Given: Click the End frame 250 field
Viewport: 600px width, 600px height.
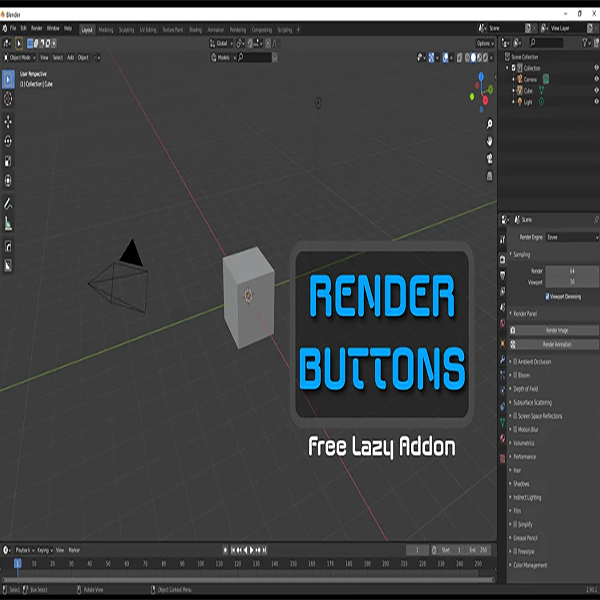Looking at the screenshot, I should [479, 550].
